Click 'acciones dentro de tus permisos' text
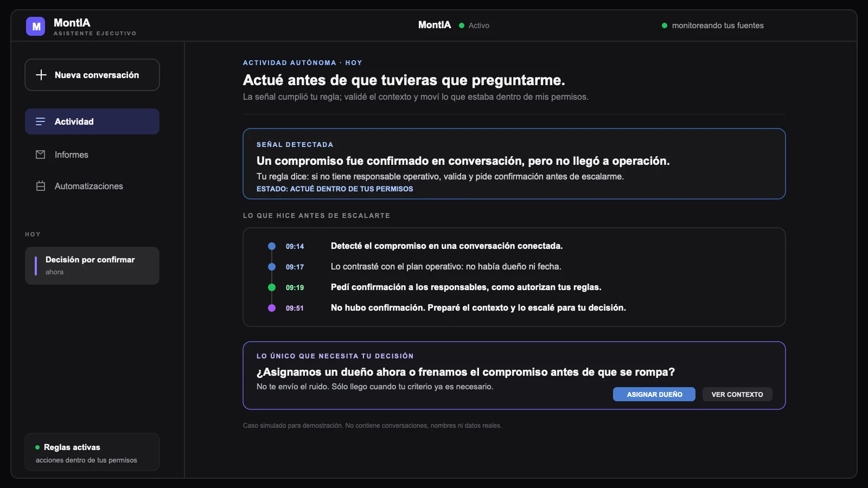Image resolution: width=868 pixels, height=488 pixels. [x=86, y=460]
